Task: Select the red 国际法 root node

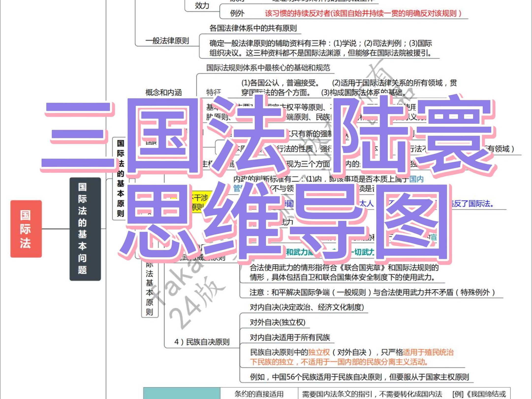Action: (x=26, y=229)
